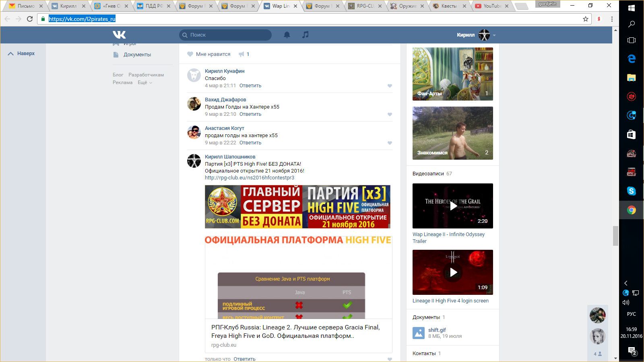Open Task View icon in taskbar
The image size is (644, 362).
632,40
